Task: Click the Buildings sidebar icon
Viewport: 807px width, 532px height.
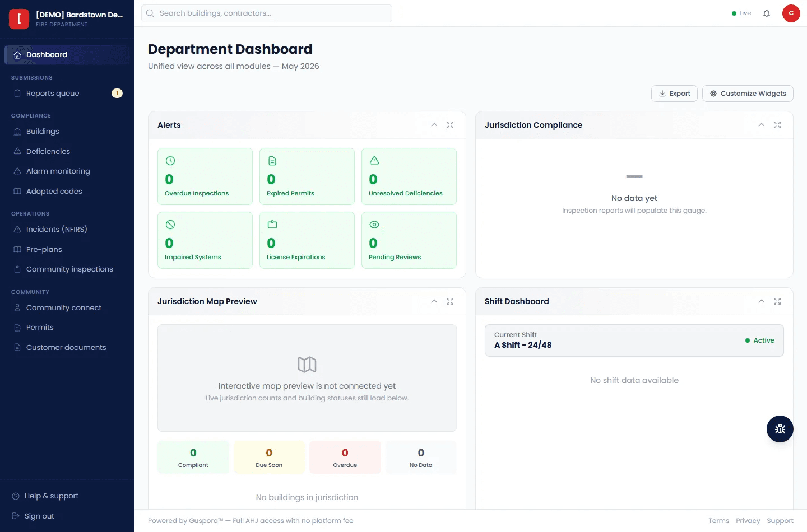Action: [x=17, y=132]
